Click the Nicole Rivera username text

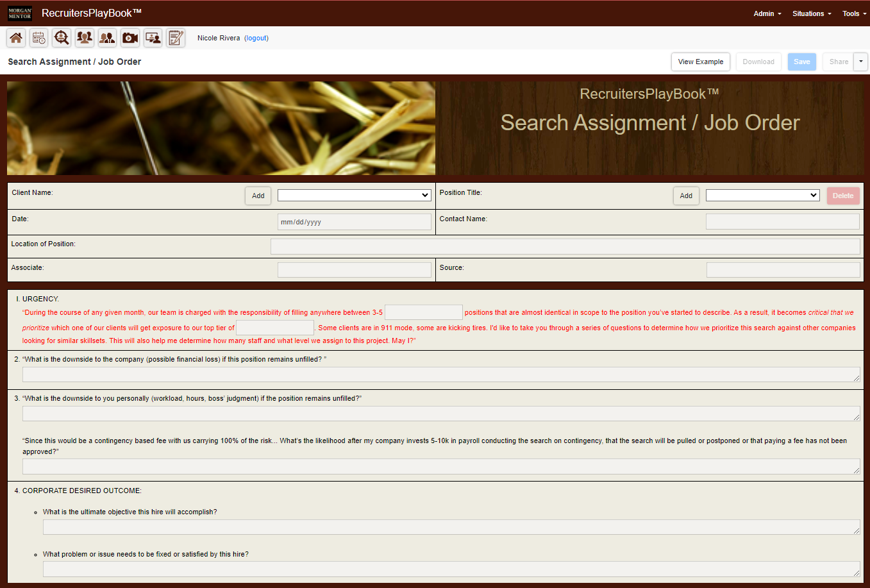tap(219, 38)
